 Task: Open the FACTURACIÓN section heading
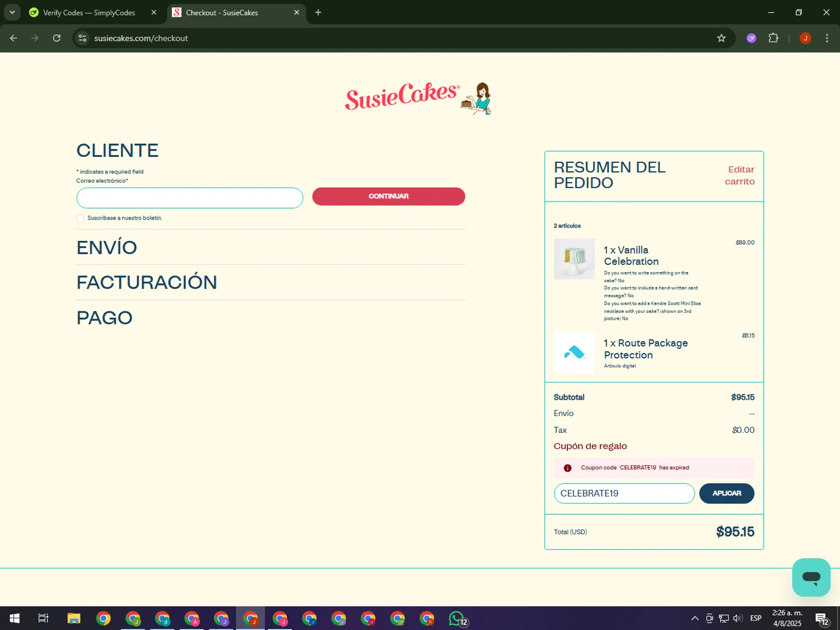click(147, 282)
